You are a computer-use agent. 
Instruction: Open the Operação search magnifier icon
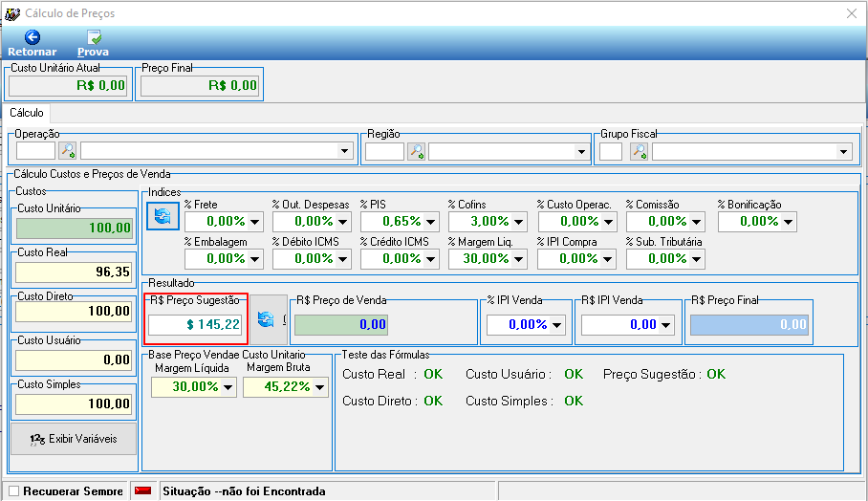68,150
